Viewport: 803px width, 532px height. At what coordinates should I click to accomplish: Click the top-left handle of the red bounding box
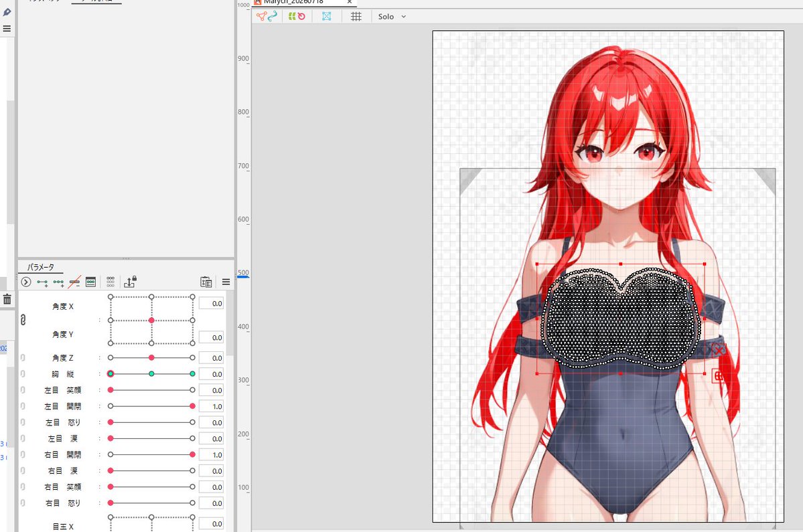(x=536, y=264)
